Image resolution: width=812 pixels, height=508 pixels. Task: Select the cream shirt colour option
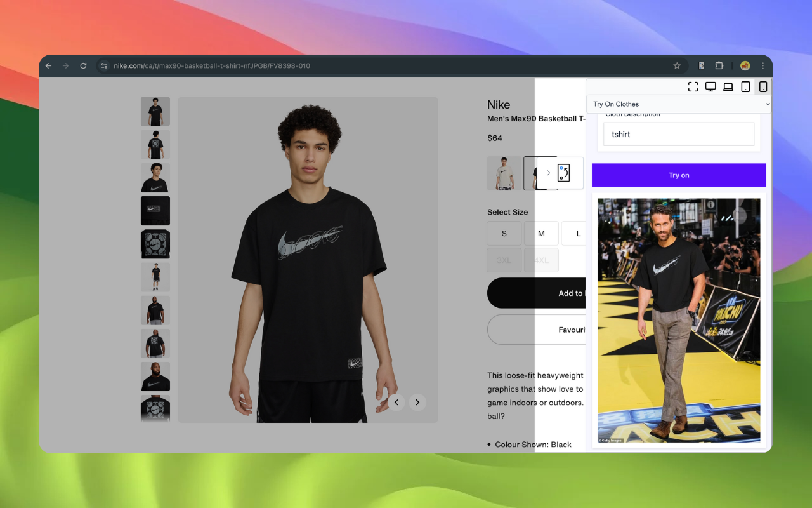(x=504, y=173)
